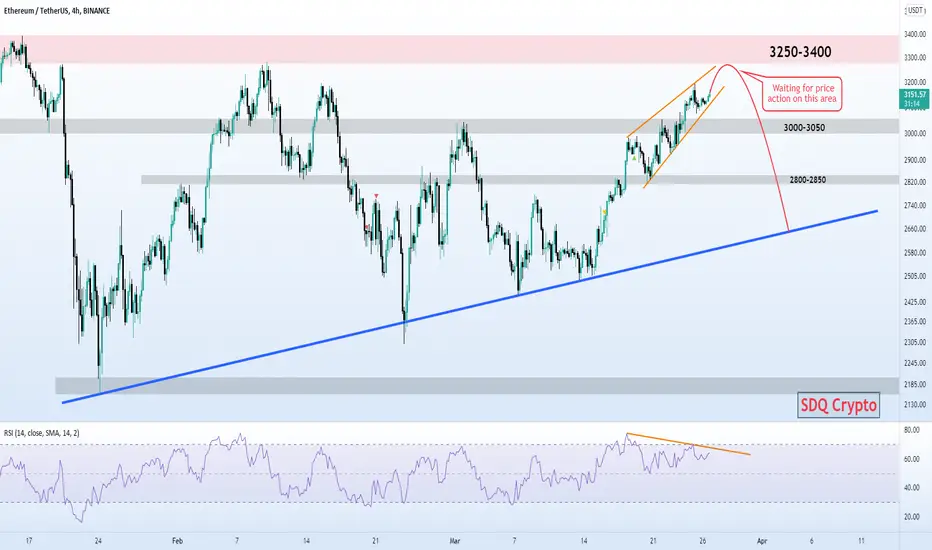Click the 17 date label on time axis
The image size is (932, 550).
(x=29, y=541)
